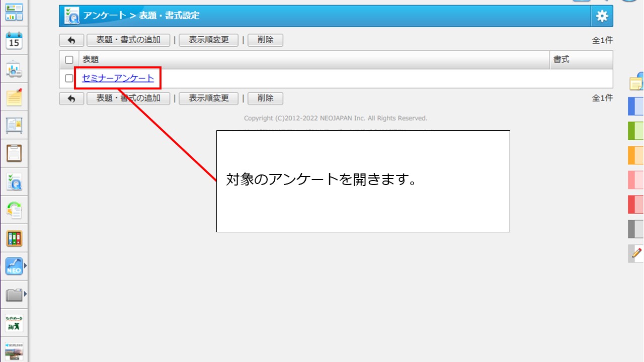The image size is (644, 362).
Task: Open the cabinet binders sidebar icon
Action: click(x=14, y=238)
